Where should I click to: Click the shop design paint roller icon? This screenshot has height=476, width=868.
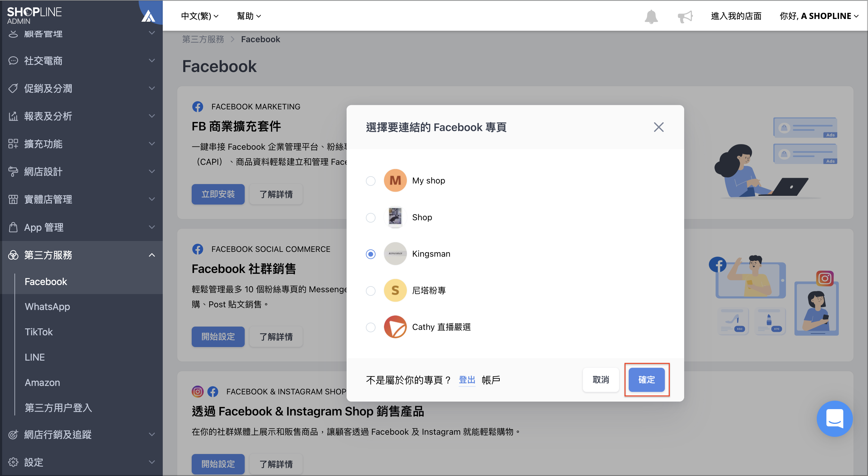(x=13, y=171)
